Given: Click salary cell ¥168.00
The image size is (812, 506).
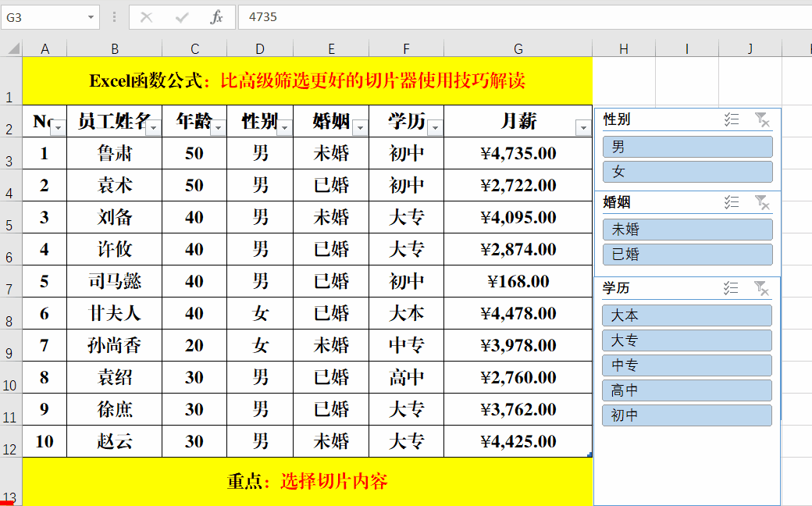Looking at the screenshot, I should [518, 281].
